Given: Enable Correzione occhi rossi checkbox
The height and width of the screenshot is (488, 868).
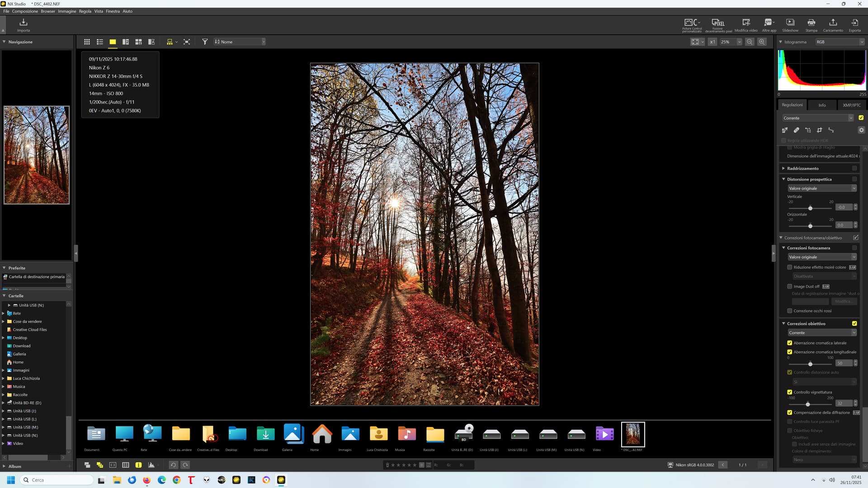Looking at the screenshot, I should point(789,311).
